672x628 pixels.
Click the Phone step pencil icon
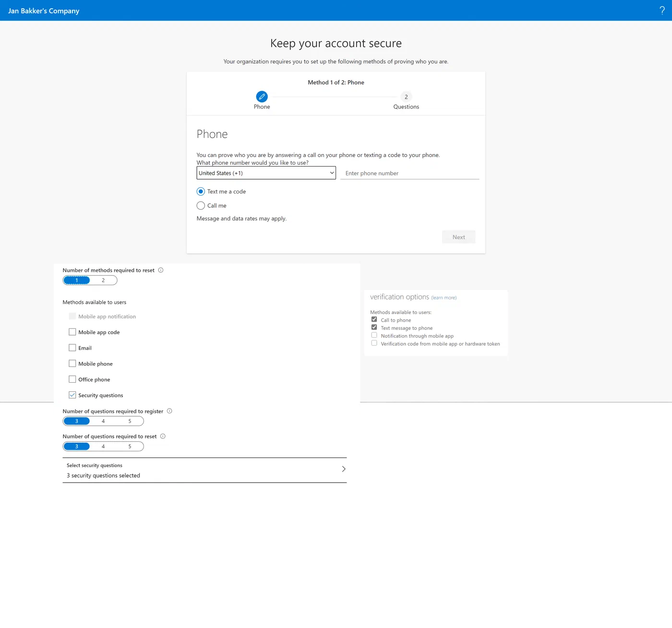coord(262,97)
